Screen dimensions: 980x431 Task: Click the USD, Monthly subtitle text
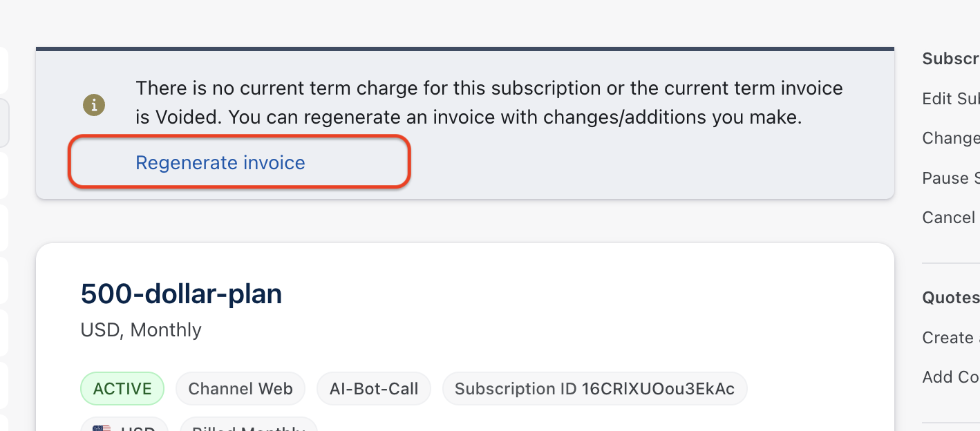point(141,330)
